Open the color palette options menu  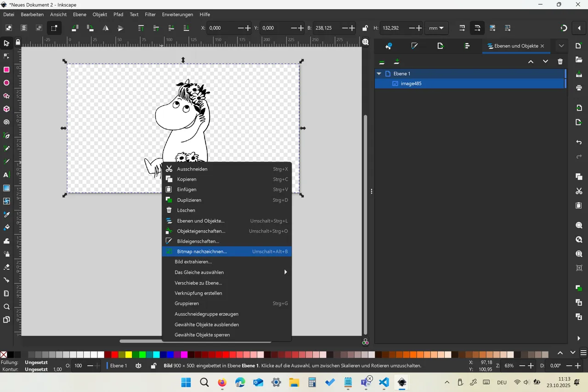pyautogui.click(x=583, y=353)
